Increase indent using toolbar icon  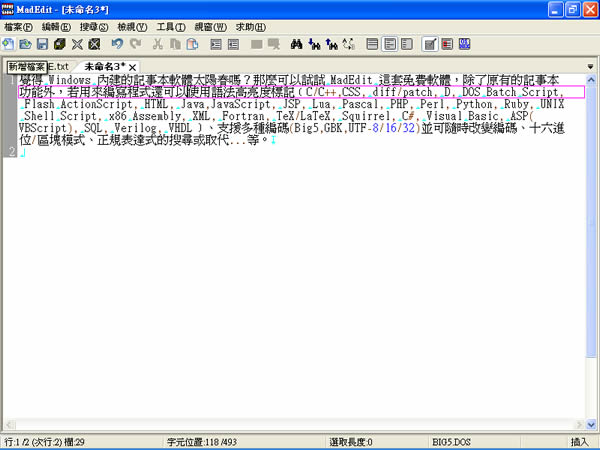point(216,44)
